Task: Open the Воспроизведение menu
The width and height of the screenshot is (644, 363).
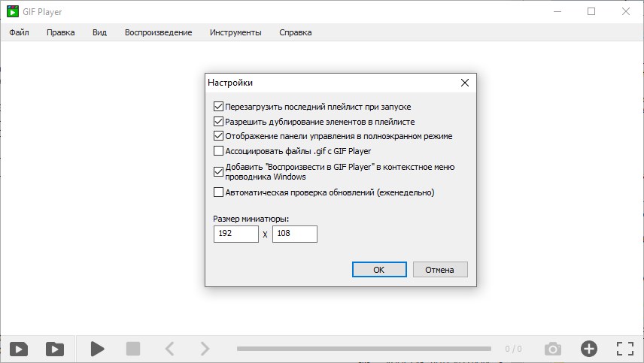Action: coord(159,32)
